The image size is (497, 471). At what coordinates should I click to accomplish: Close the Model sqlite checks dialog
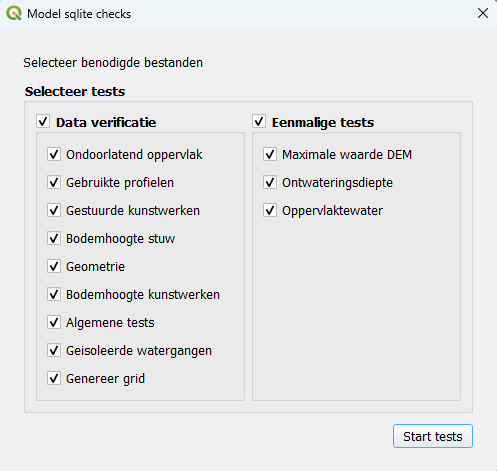(x=483, y=13)
